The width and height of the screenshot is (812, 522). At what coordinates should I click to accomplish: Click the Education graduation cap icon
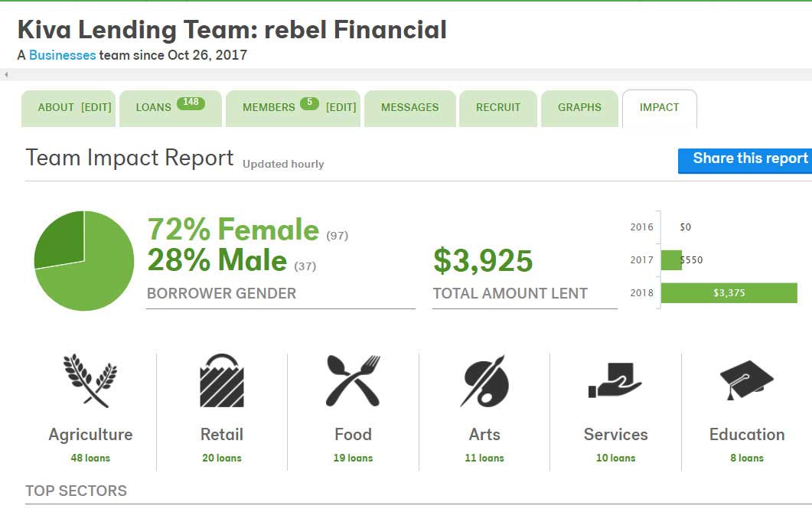coord(747,380)
